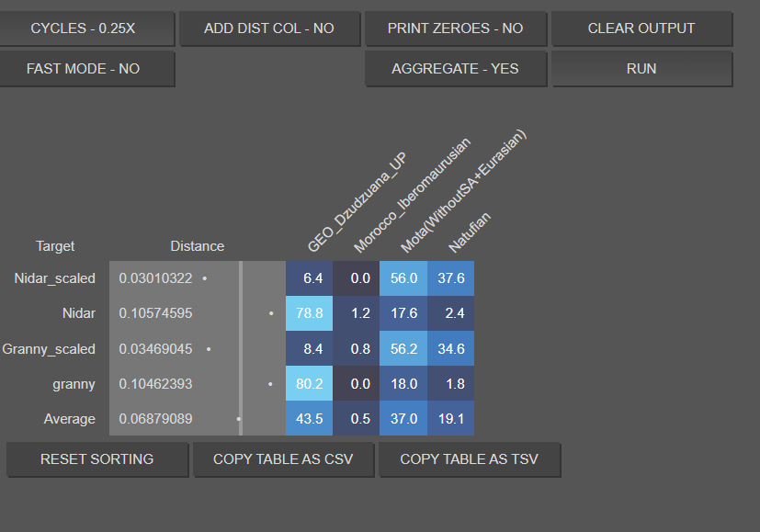The image size is (760, 532).
Task: Toggle PRINT ZEROES - NO option
Action: [456, 28]
